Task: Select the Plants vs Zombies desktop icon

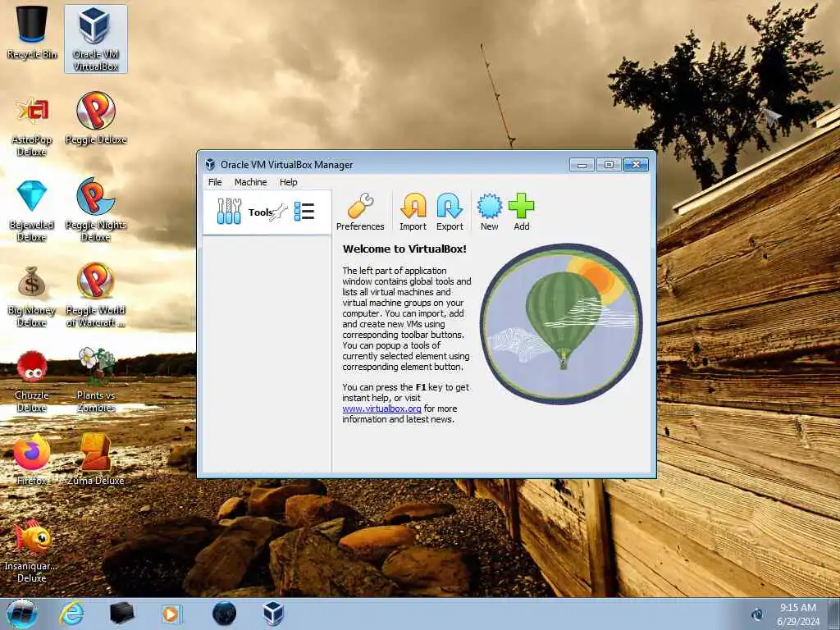Action: pyautogui.click(x=96, y=381)
